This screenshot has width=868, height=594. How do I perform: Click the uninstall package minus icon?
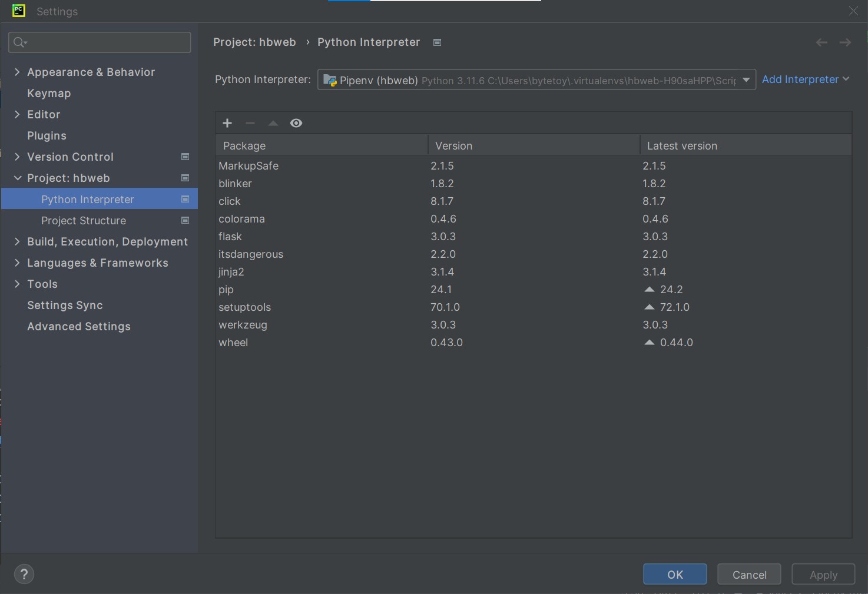coord(250,123)
